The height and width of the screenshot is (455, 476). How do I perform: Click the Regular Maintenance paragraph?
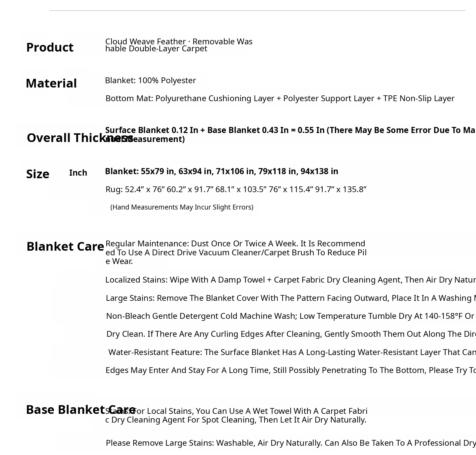236,252
